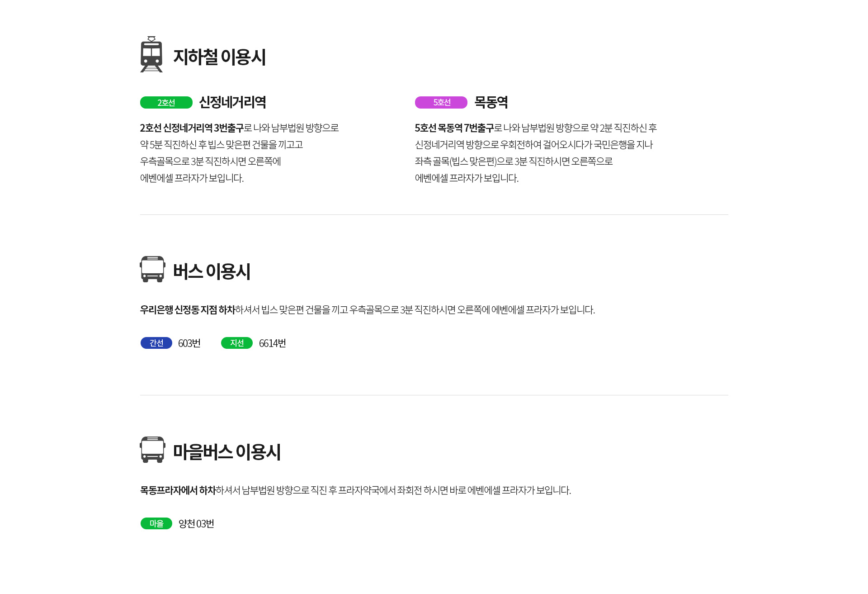Click the 마을버스 이용시 section title

pos(227,452)
